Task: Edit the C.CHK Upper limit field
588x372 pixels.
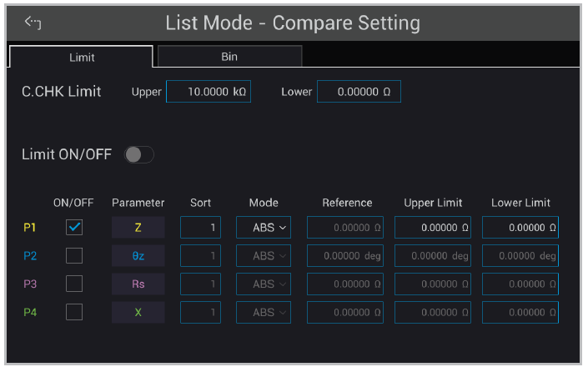Action: tap(209, 92)
